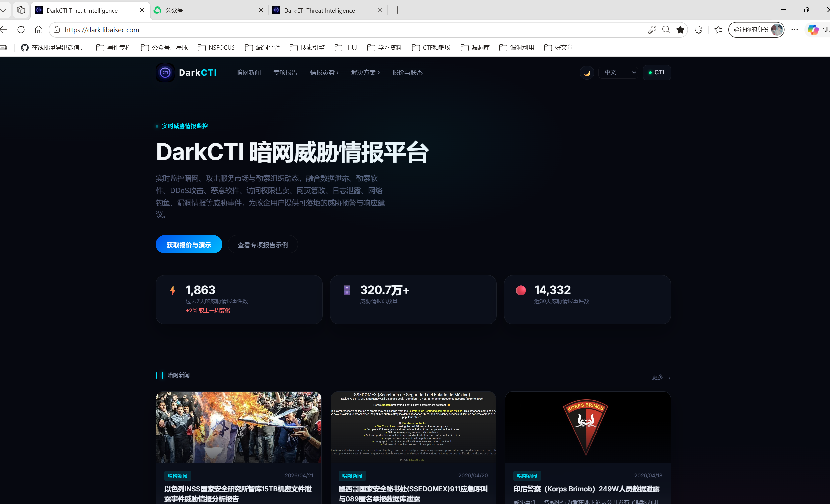Open the 学习资料 bookmark folder
The height and width of the screenshot is (504, 830).
[385, 47]
